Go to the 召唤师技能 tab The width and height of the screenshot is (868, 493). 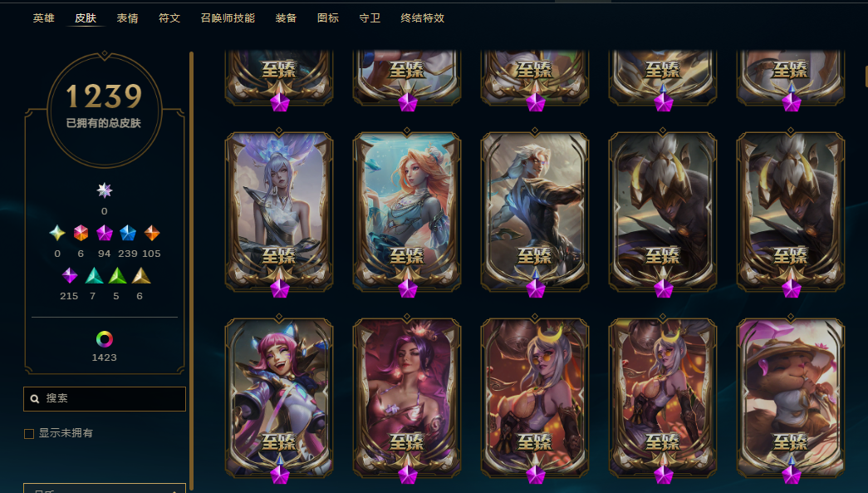[228, 18]
